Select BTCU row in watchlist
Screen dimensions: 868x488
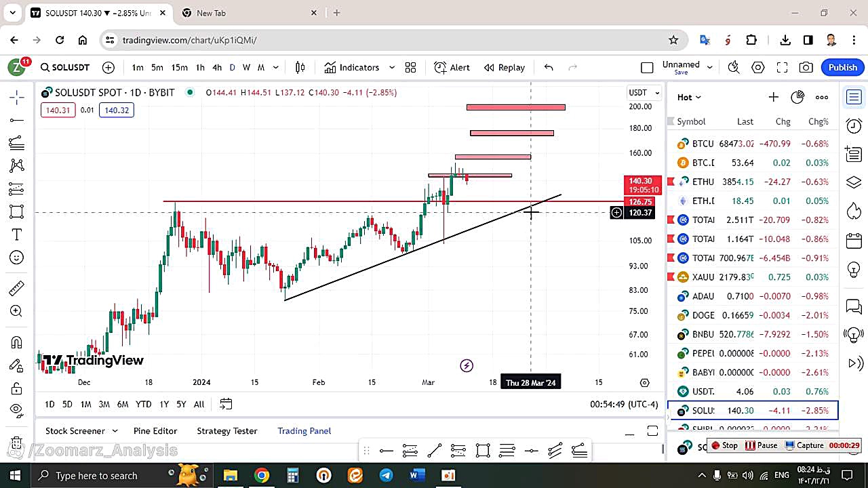(x=753, y=144)
